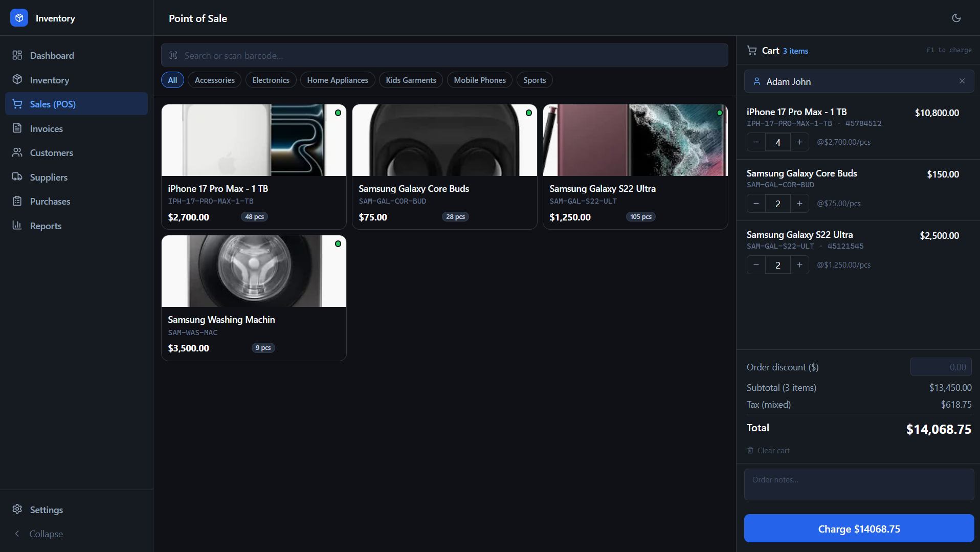Collapse the sidebar
This screenshot has height=552, width=980.
tap(76, 534)
